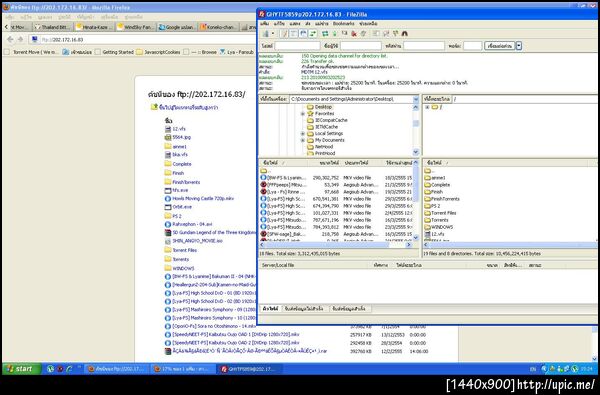Toggle the local directory tree view
The image size is (600, 395).
293,34
